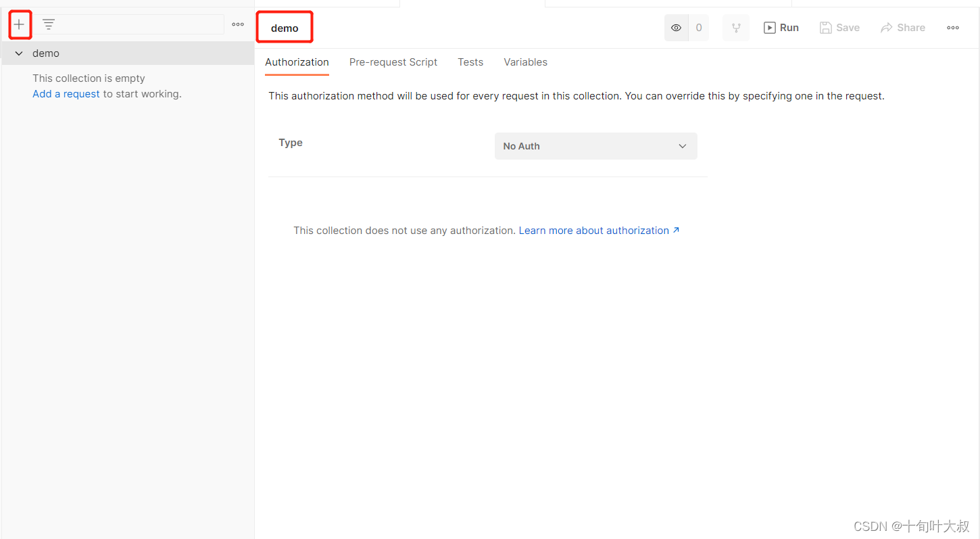Click the demo collection title
The width and height of the screenshot is (980, 539).
point(285,28)
